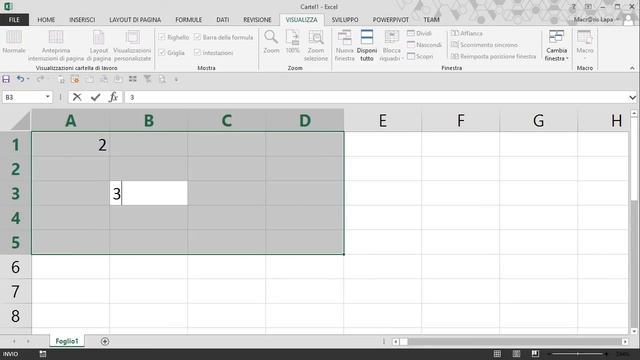Reset zoom with the 100% icon
The height and width of the screenshot is (360, 640).
coord(292,37)
